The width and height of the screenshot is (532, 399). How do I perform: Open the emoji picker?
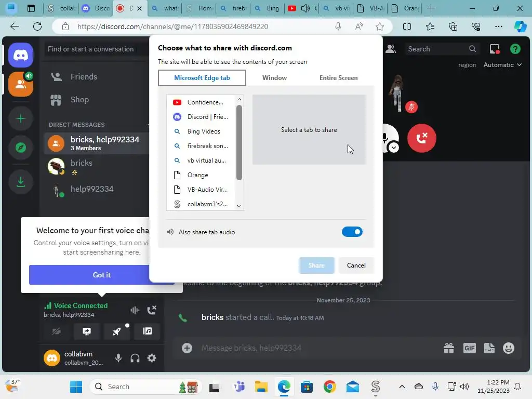508,348
